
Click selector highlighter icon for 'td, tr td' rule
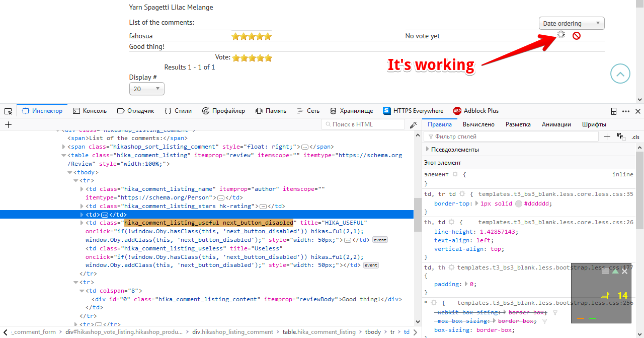462,194
